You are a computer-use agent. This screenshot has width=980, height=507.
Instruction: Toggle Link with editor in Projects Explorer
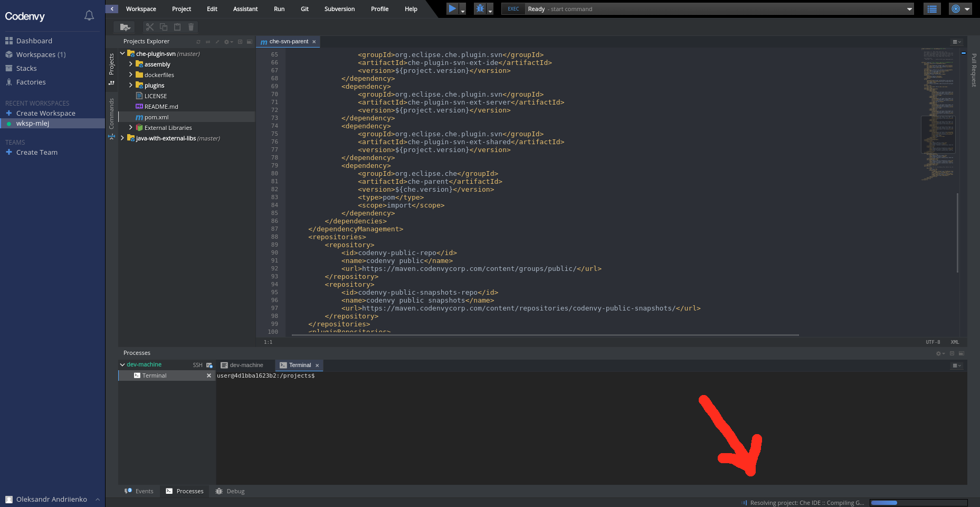click(208, 42)
